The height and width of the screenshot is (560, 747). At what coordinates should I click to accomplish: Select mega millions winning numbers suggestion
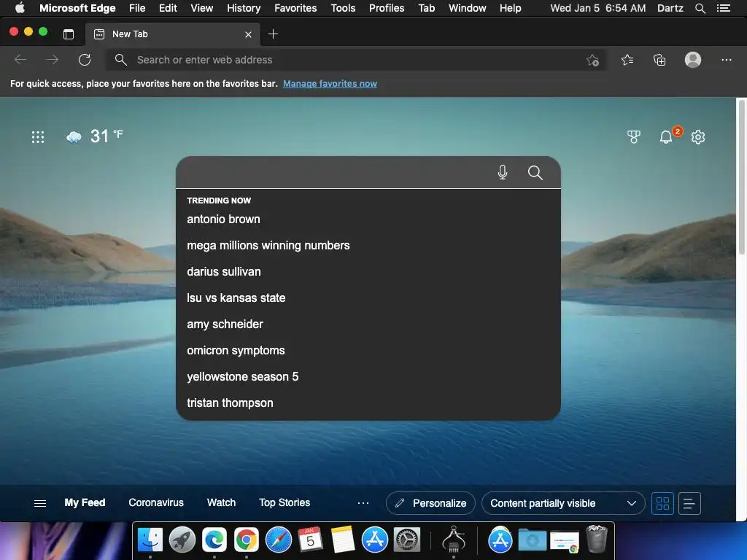(x=368, y=245)
